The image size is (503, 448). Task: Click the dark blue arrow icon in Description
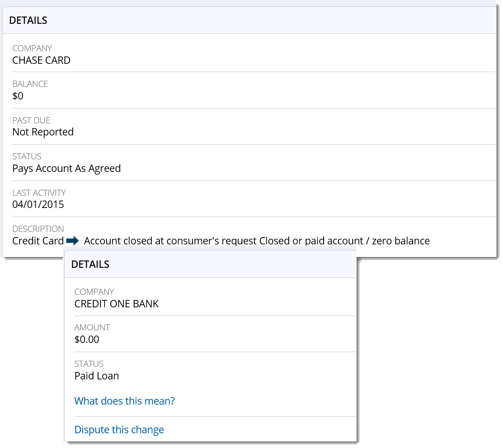[73, 240]
